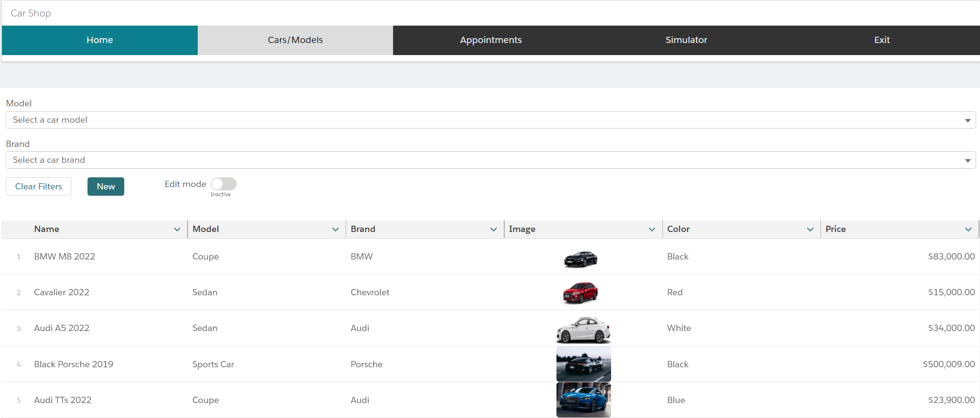Open the Price column menu chevron

(968, 230)
